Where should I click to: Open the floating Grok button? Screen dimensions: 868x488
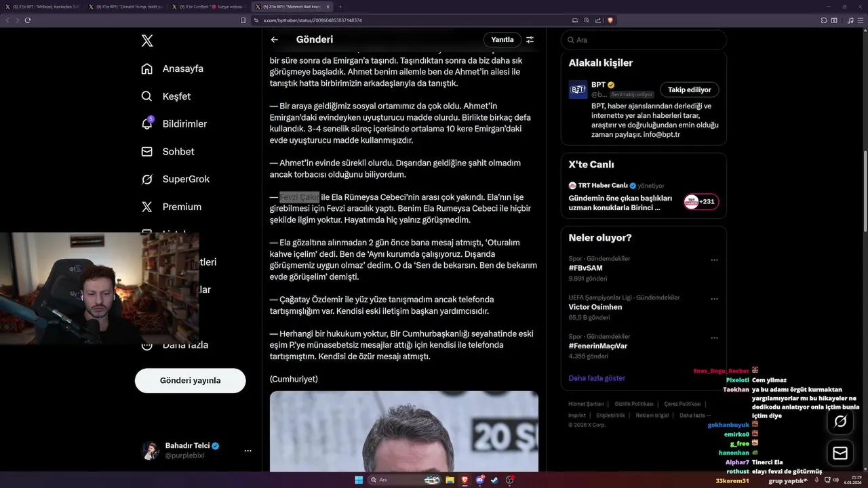840,422
